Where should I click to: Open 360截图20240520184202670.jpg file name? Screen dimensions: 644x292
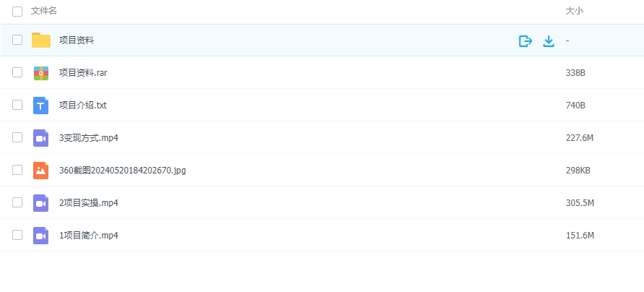point(122,171)
